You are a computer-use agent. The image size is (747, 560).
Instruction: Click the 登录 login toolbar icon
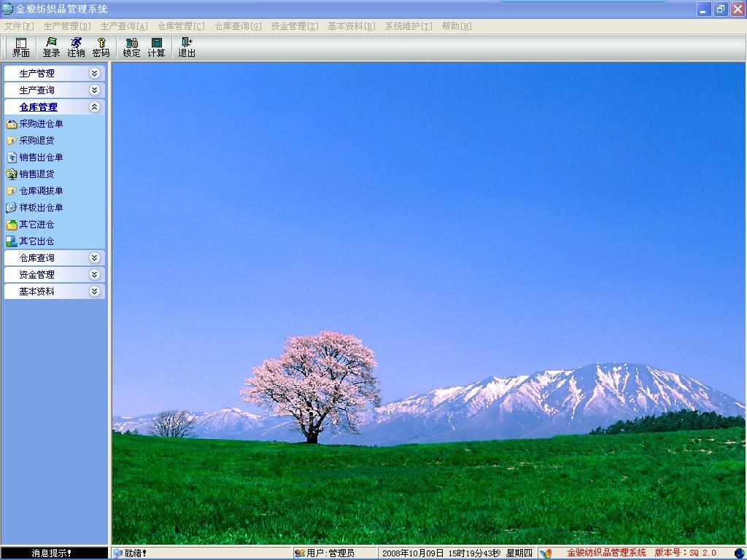pos(52,47)
